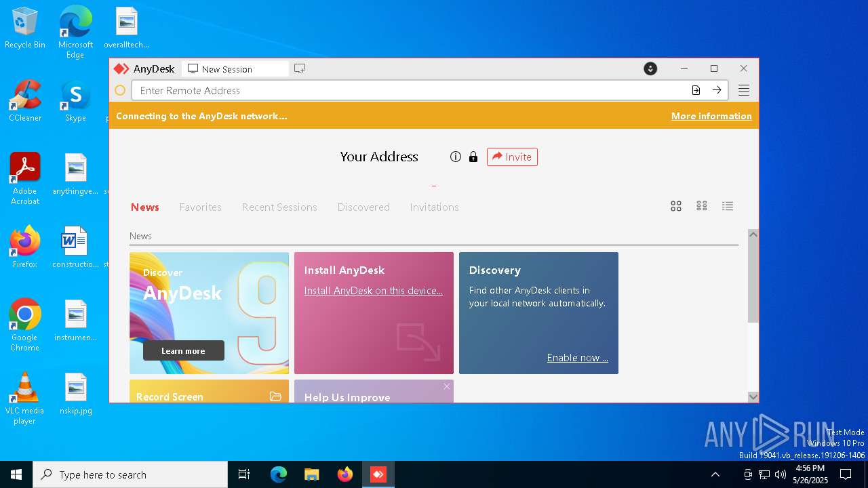Click the Meet Now icon in system tray
Image resolution: width=868 pixels, height=488 pixels.
pos(748,474)
